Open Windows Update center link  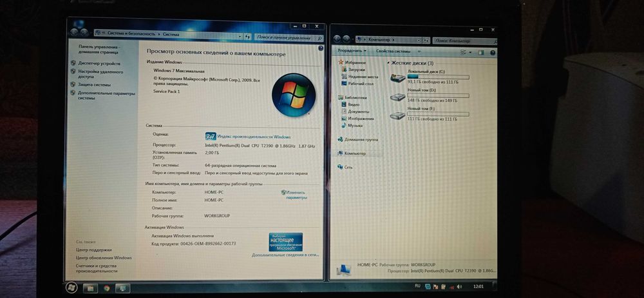(104, 257)
